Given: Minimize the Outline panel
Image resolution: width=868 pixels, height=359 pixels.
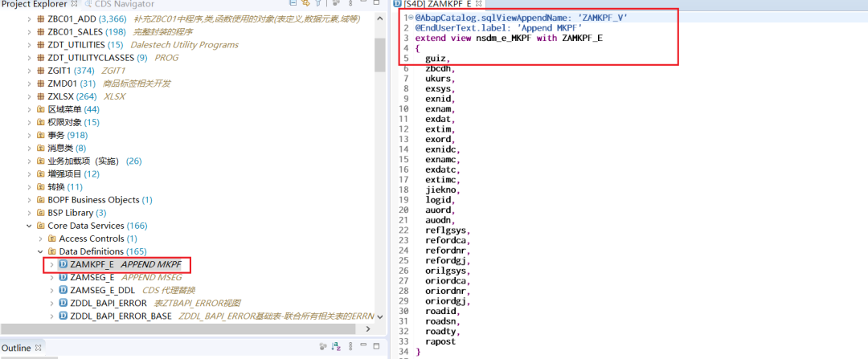Looking at the screenshot, I should (363, 344).
